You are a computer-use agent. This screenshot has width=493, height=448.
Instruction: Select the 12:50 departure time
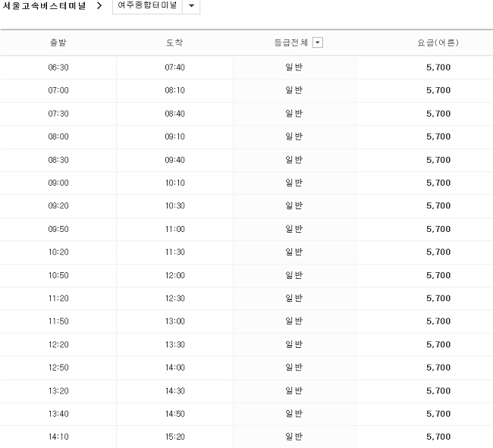click(58, 367)
